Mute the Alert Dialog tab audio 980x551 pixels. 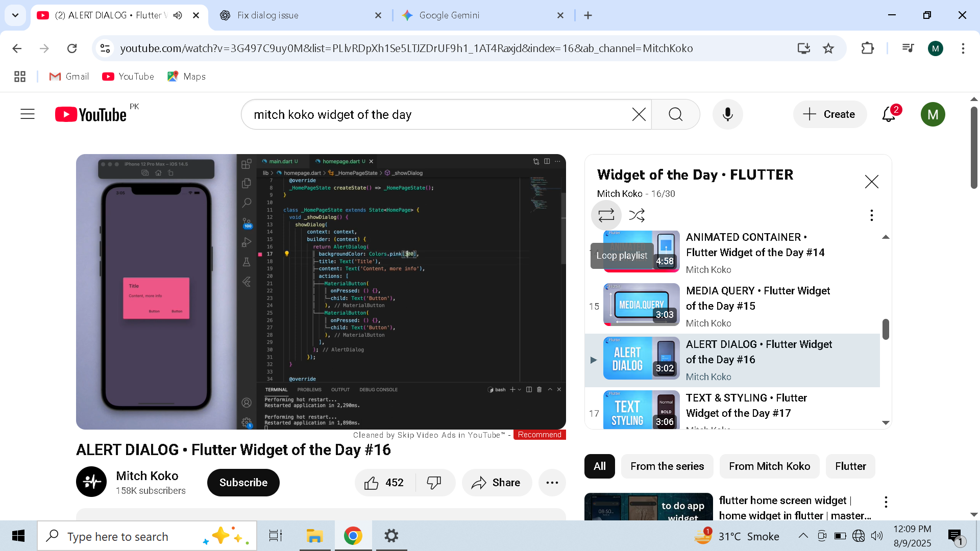178,15
